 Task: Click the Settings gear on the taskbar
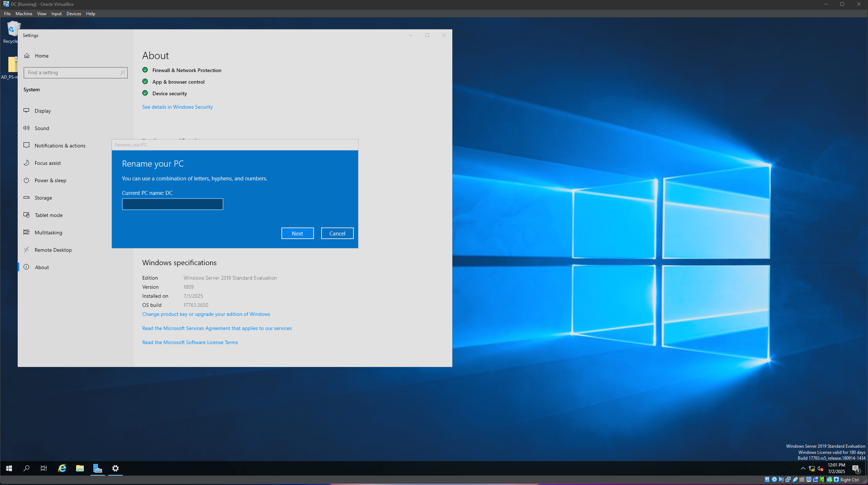tap(115, 468)
